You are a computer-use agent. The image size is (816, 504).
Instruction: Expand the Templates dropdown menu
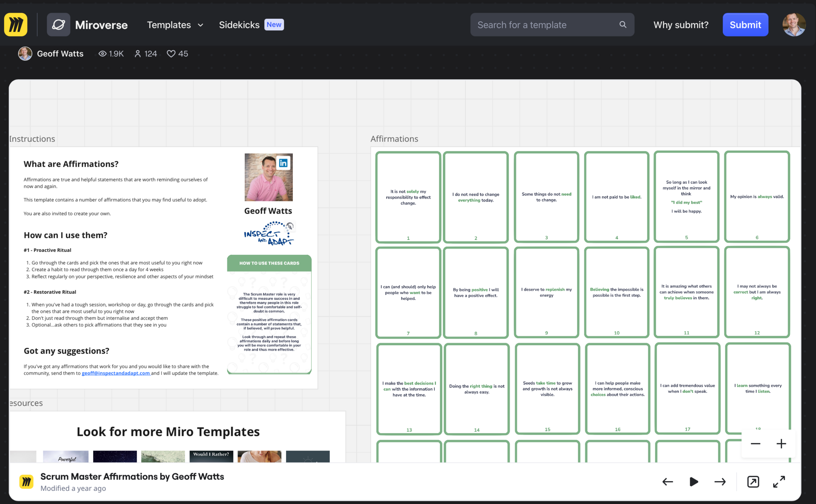tap(175, 25)
